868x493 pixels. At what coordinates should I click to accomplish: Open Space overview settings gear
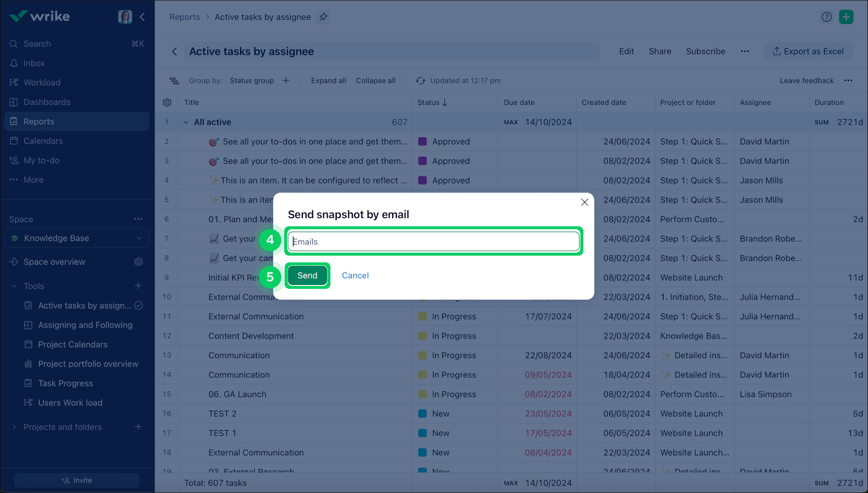point(138,262)
